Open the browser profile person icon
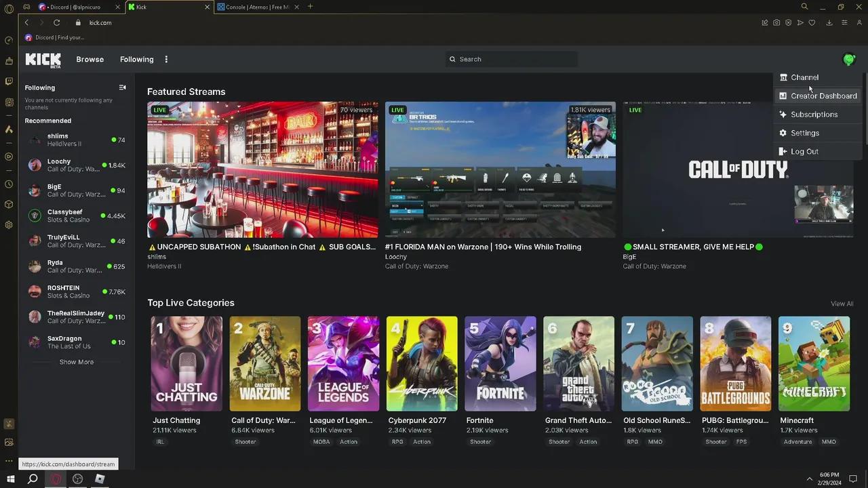Screen dimensions: 868x488 [x=859, y=22]
